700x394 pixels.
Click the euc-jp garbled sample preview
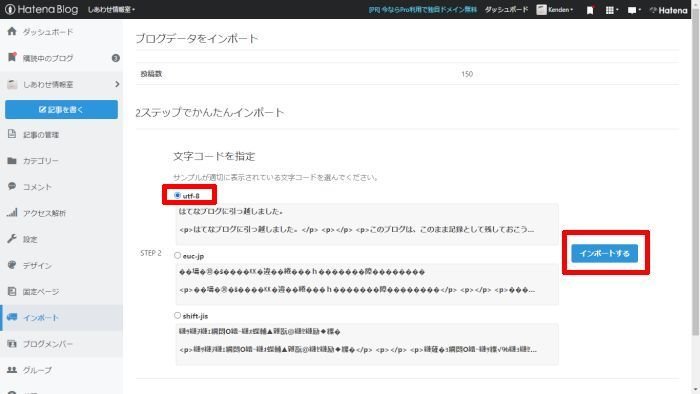tap(367, 284)
